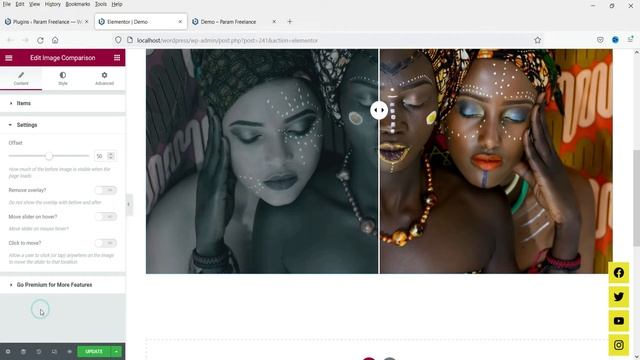Click the Offset slider handle
This screenshot has width=640, height=360.
coord(49,156)
